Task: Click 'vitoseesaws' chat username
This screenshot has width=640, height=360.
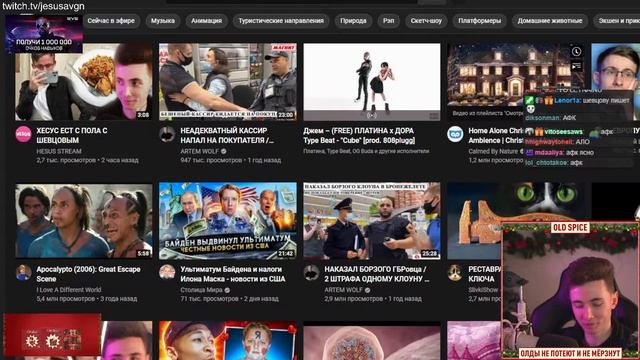Action: (563, 132)
